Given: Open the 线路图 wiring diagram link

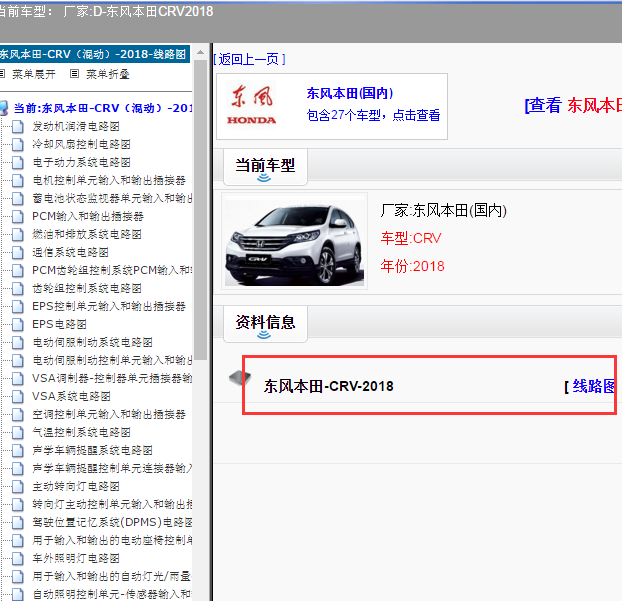Looking at the screenshot, I should [592, 386].
